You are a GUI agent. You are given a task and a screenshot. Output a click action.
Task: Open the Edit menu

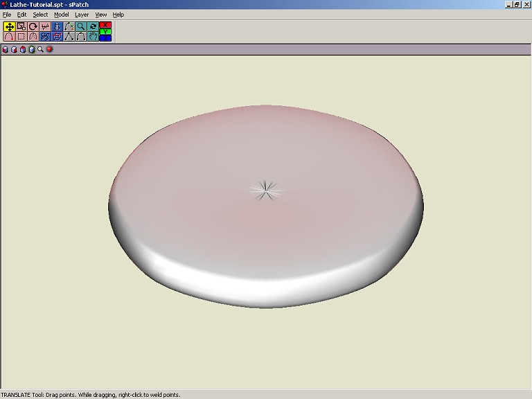coord(21,15)
